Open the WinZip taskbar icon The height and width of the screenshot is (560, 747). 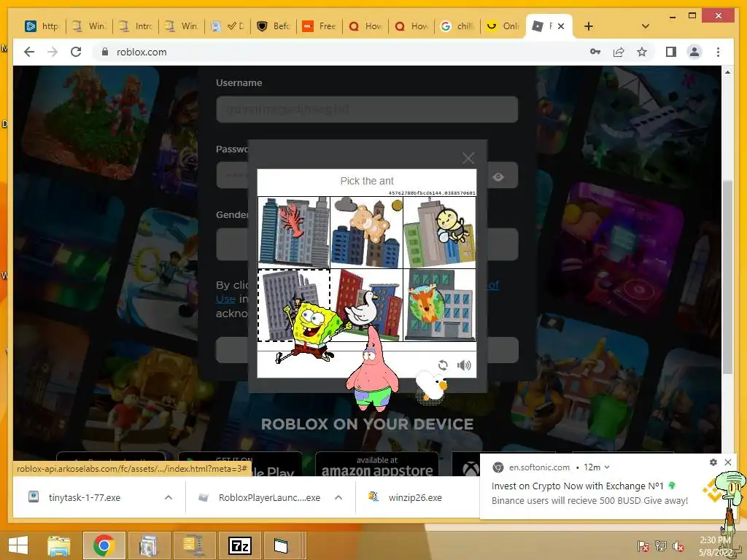coord(195,545)
